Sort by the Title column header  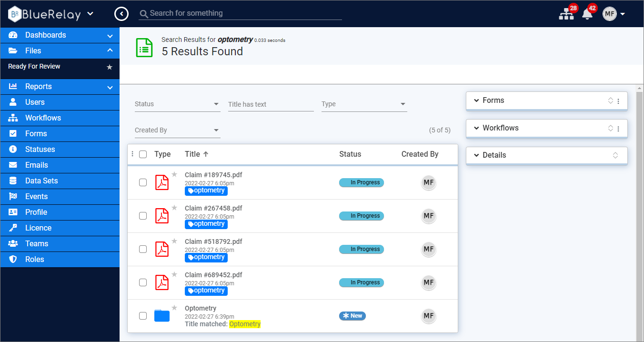click(x=197, y=154)
